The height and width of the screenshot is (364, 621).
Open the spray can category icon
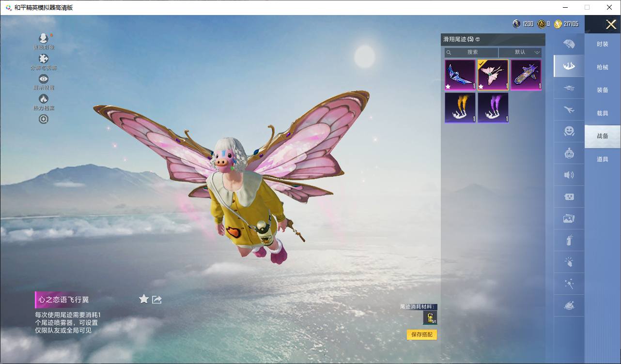569,240
